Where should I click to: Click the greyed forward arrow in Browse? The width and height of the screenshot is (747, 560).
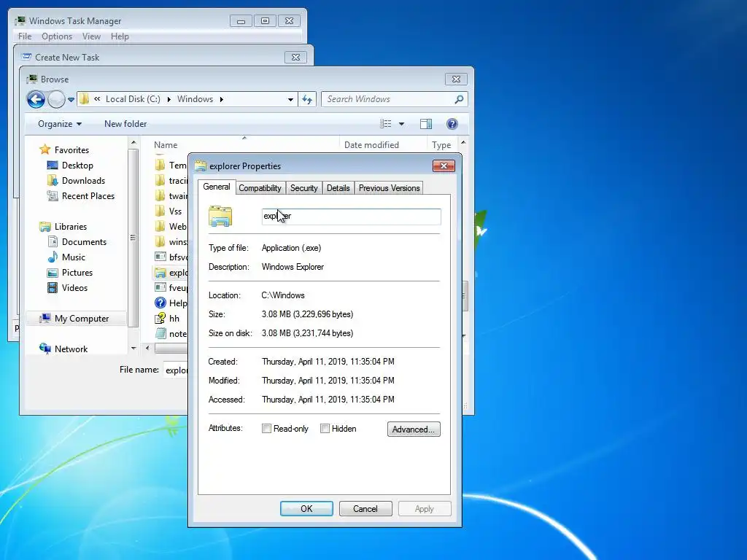[56, 99]
